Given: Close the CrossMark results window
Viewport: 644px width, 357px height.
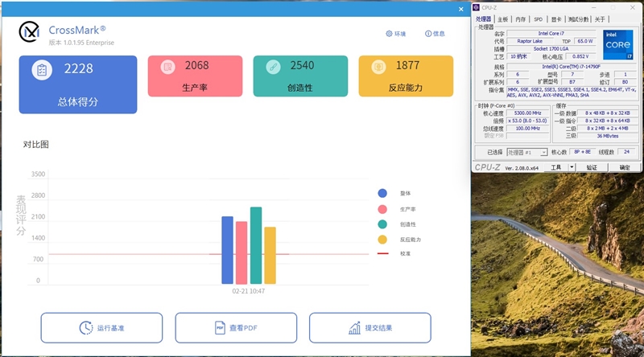Looking at the screenshot, I should pyautogui.click(x=460, y=9).
